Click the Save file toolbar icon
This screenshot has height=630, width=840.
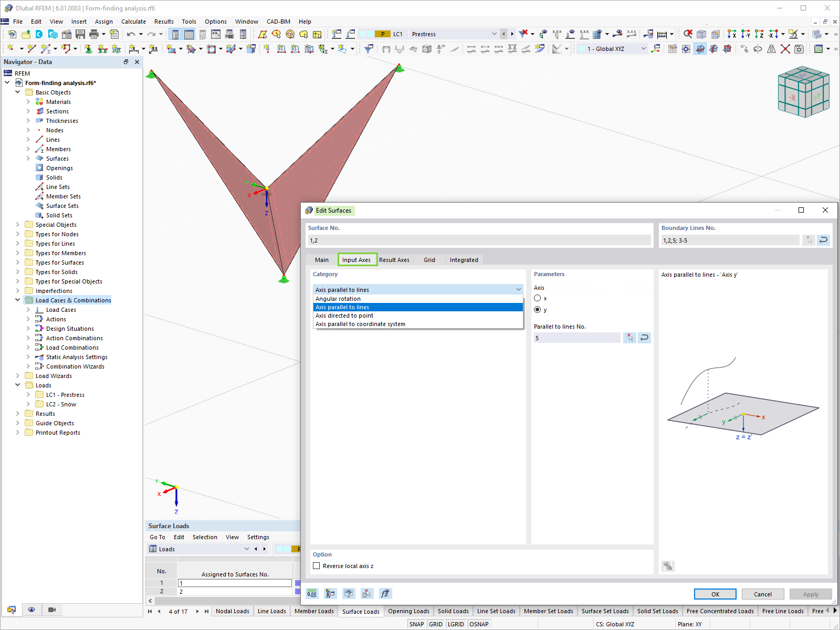80,34
